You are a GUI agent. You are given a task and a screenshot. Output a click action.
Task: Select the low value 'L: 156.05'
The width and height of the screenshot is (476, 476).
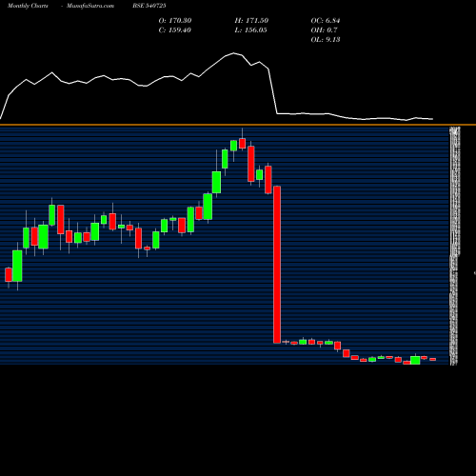251,30
